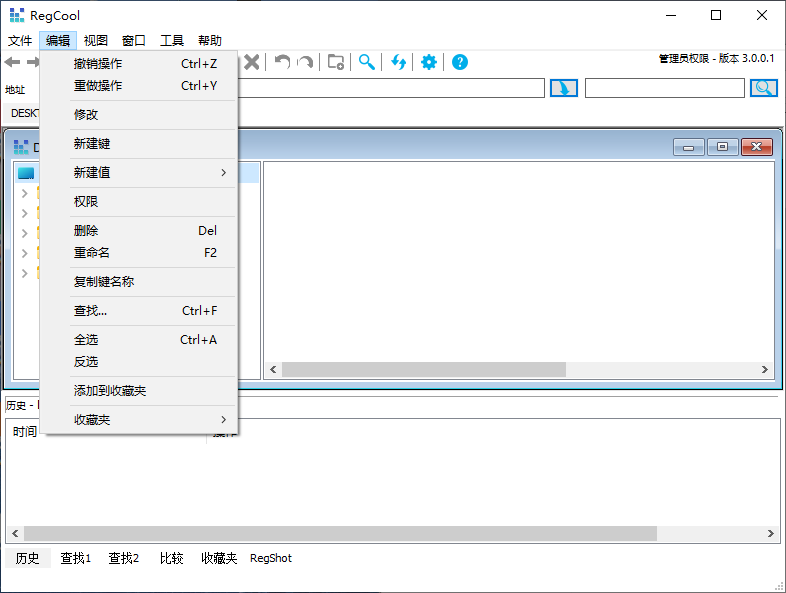Click left arrow of values pane scrollbar
786x593 pixels.
coord(273,369)
